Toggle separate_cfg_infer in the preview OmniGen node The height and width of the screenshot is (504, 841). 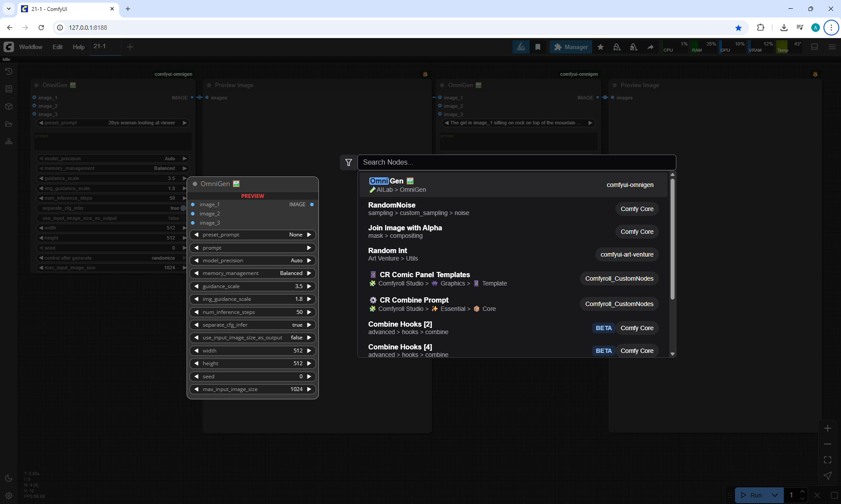click(x=252, y=325)
